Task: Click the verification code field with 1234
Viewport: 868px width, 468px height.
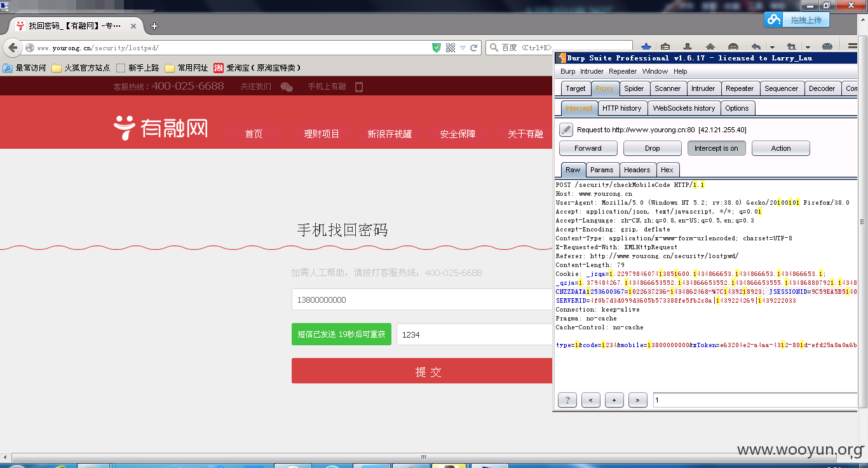Action: coord(474,334)
